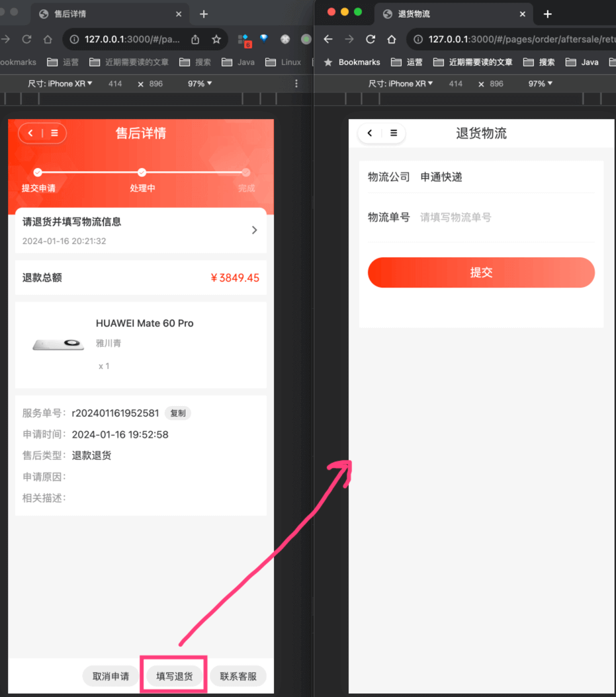Open 97% zoom dropdown in left device toolbar

point(200,84)
